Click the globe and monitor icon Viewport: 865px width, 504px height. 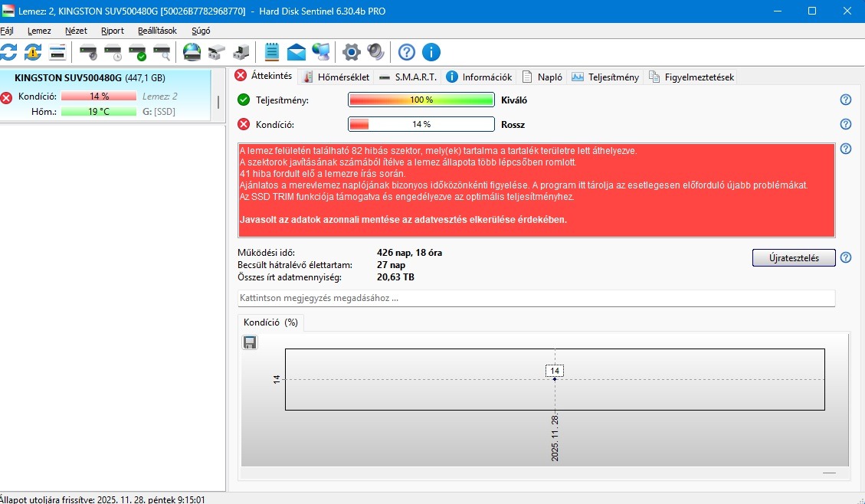tap(320, 52)
